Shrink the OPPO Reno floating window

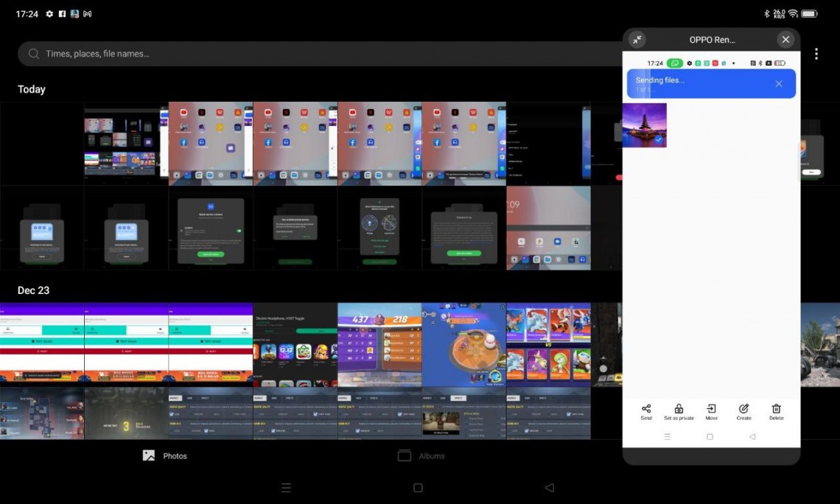coord(638,39)
